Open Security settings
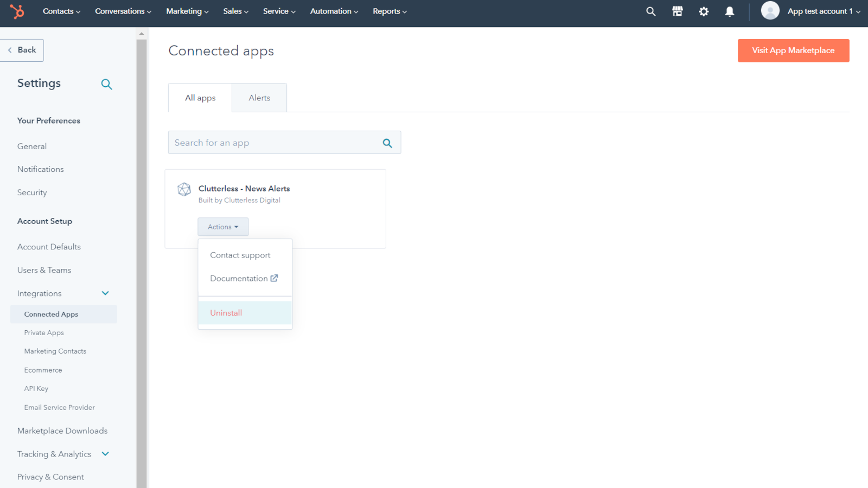This screenshot has height=488, width=868. point(32,192)
